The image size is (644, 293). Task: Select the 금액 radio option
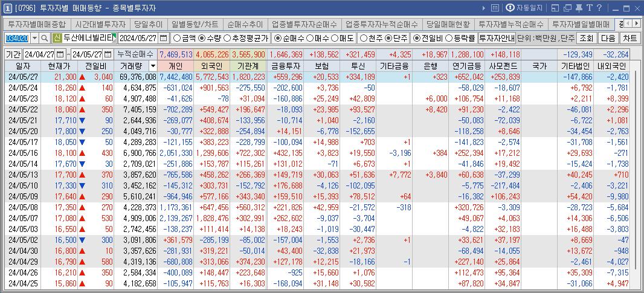click(178, 39)
